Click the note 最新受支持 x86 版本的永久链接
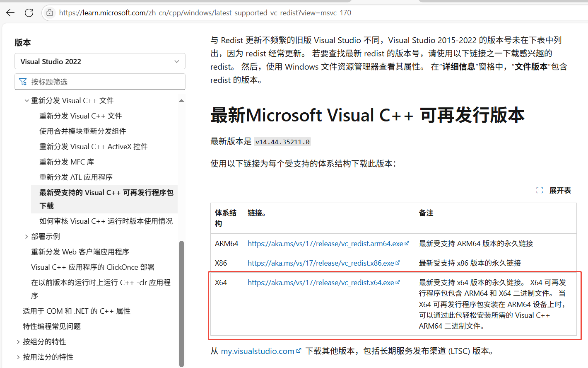The image size is (588, 368). 470,263
